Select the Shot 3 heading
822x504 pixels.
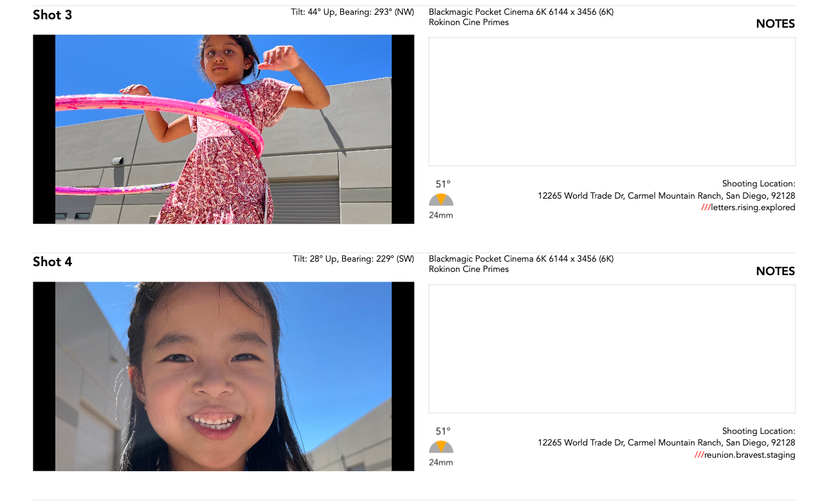(x=53, y=15)
